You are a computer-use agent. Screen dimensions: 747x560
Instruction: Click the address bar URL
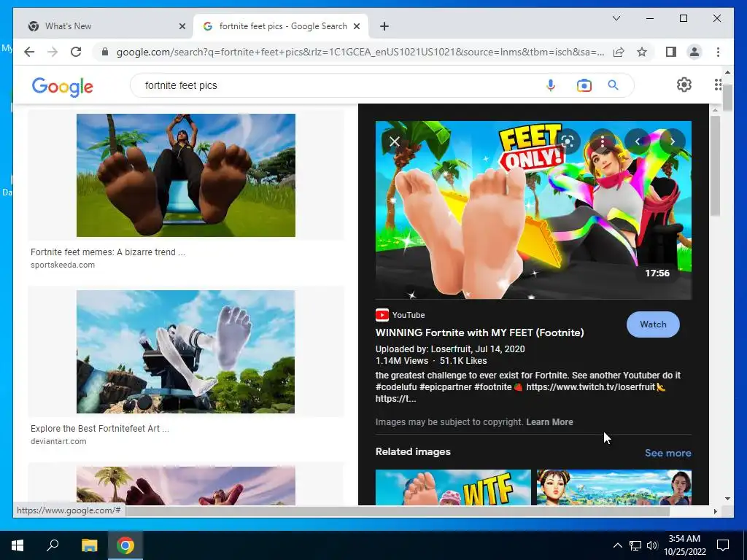pos(360,52)
